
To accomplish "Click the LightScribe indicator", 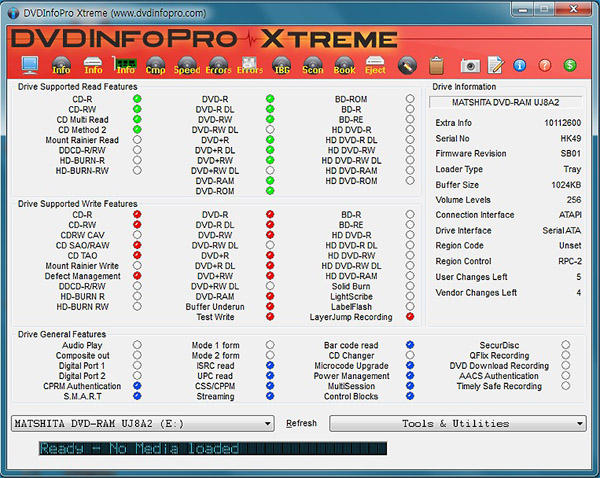I will (410, 296).
